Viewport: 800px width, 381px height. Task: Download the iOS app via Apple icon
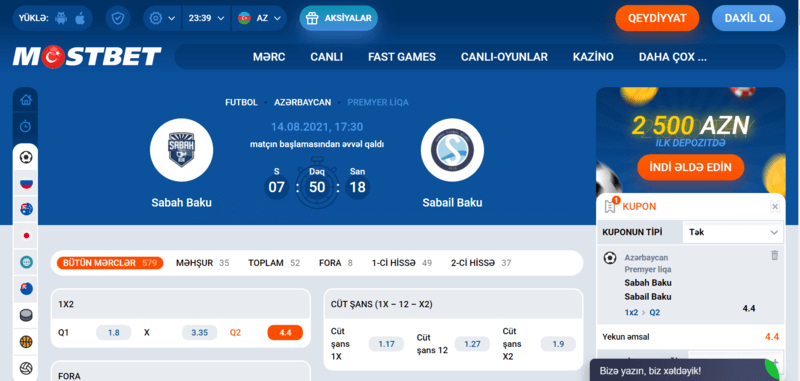(x=80, y=18)
